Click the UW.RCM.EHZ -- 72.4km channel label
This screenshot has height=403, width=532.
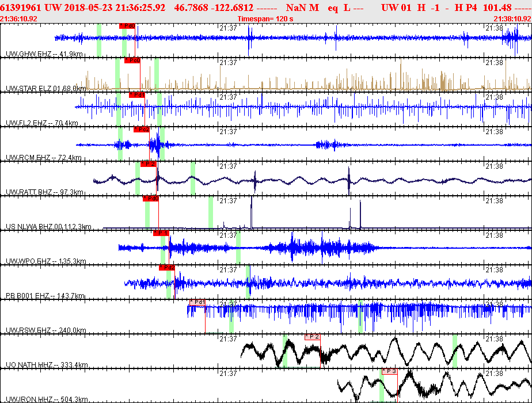(x=44, y=158)
